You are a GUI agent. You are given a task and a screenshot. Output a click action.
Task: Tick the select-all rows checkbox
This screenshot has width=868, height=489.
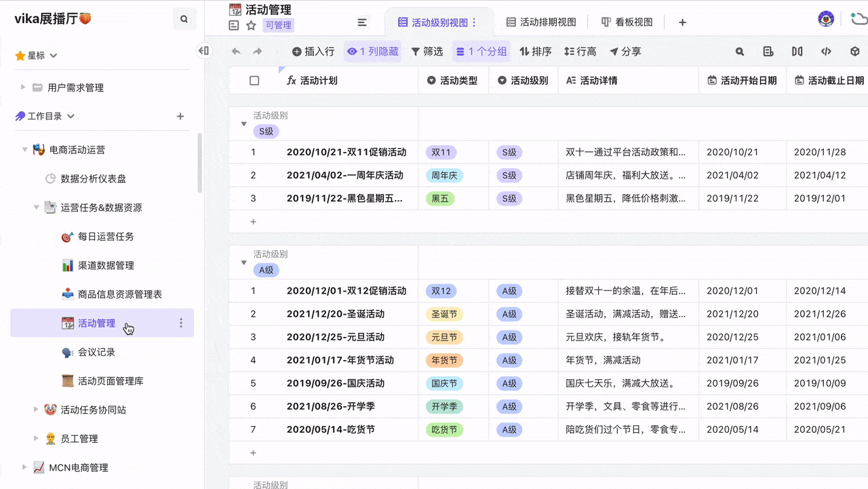[x=254, y=81]
